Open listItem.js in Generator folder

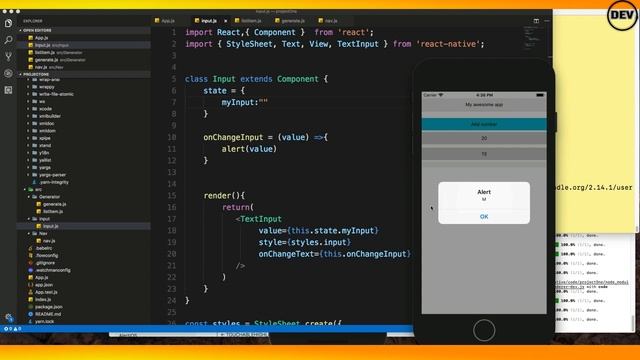click(84, 211)
